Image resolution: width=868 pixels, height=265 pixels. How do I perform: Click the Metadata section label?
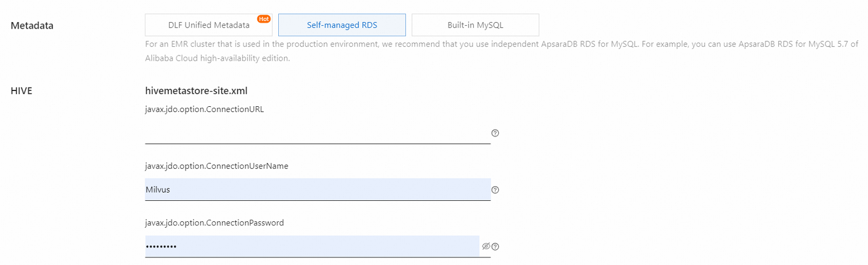[32, 26]
